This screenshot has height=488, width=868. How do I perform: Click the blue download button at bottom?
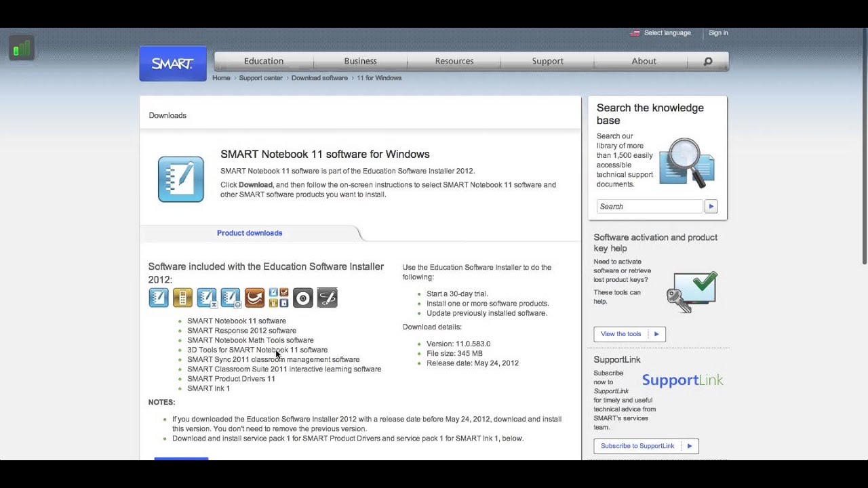[x=181, y=459]
